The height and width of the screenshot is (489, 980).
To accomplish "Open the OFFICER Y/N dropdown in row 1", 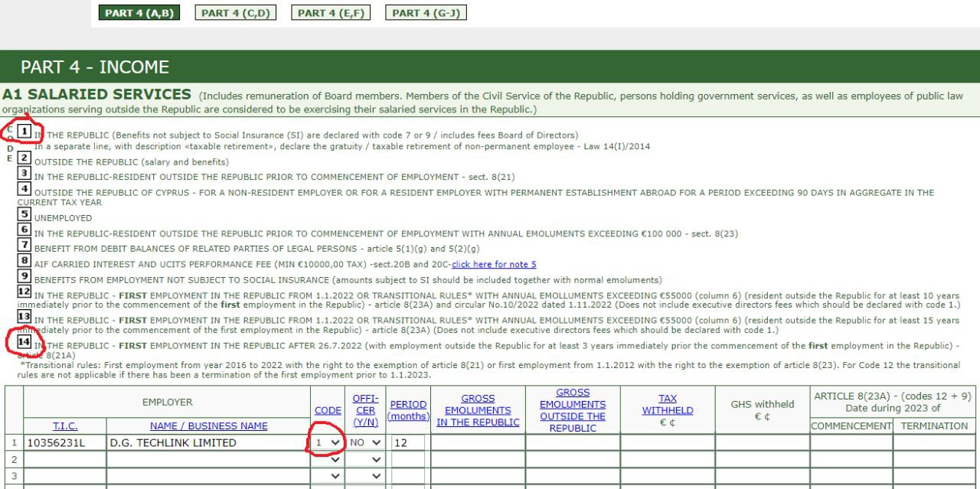I will click(x=365, y=442).
